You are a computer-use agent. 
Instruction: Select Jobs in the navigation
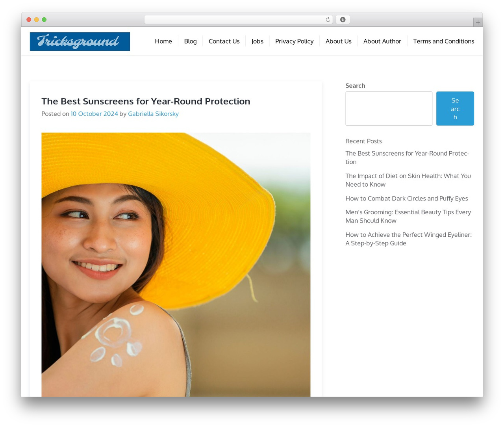[257, 41]
